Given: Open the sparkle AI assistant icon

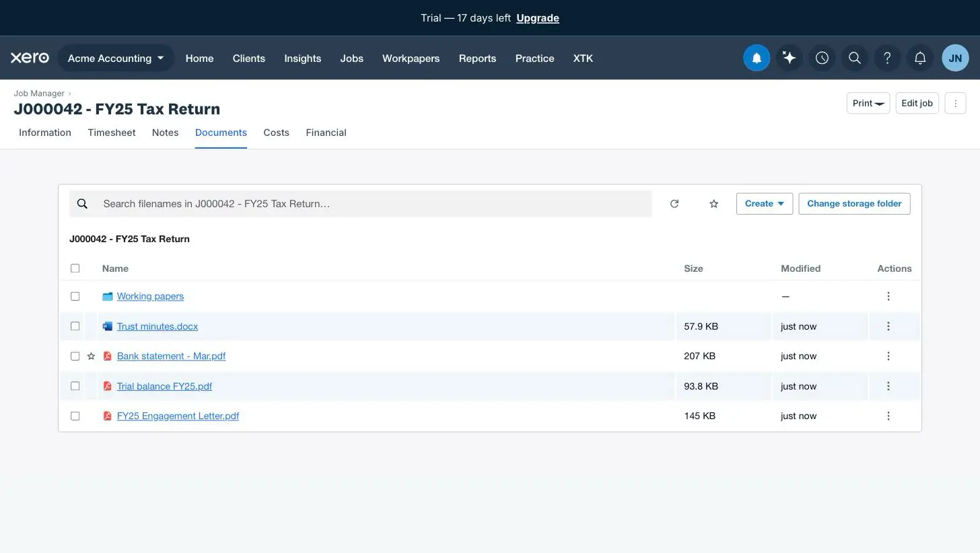Looking at the screenshot, I should point(790,58).
